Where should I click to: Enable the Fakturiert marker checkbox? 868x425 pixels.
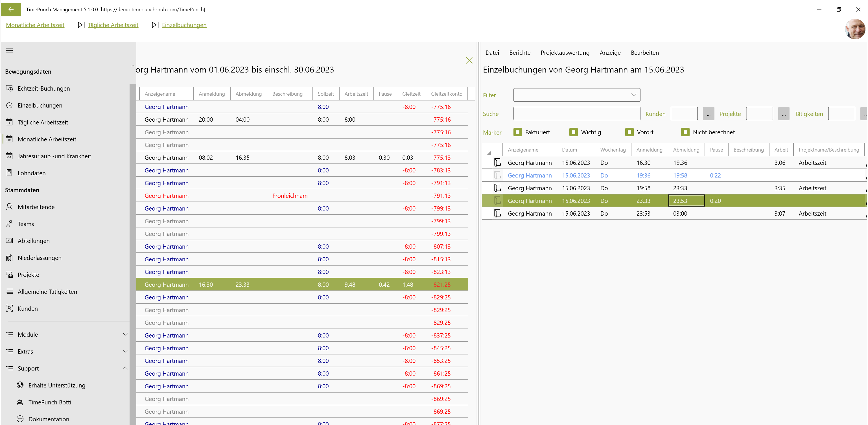coord(518,132)
